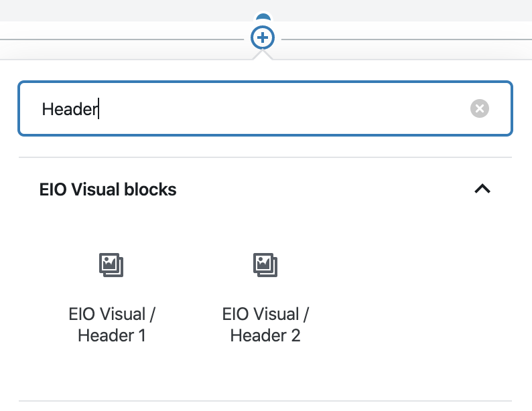Focus the block search input field
The image size is (532, 411).
pyautogui.click(x=265, y=108)
